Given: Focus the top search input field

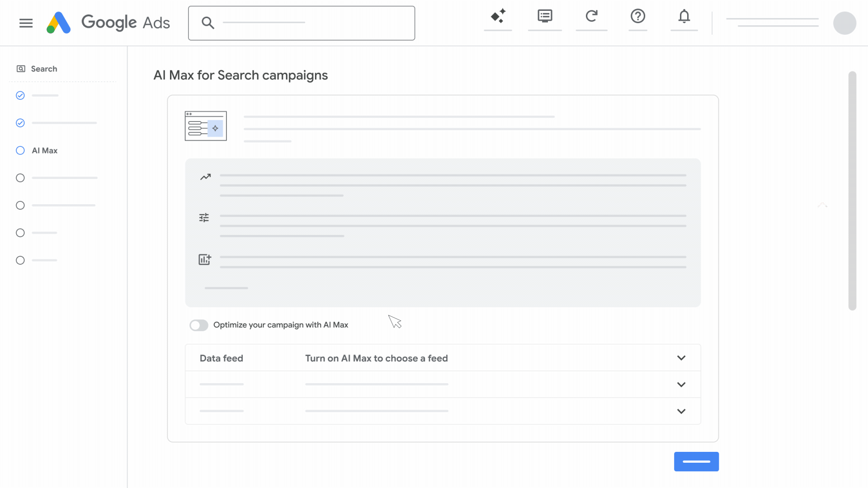Looking at the screenshot, I should [x=302, y=23].
